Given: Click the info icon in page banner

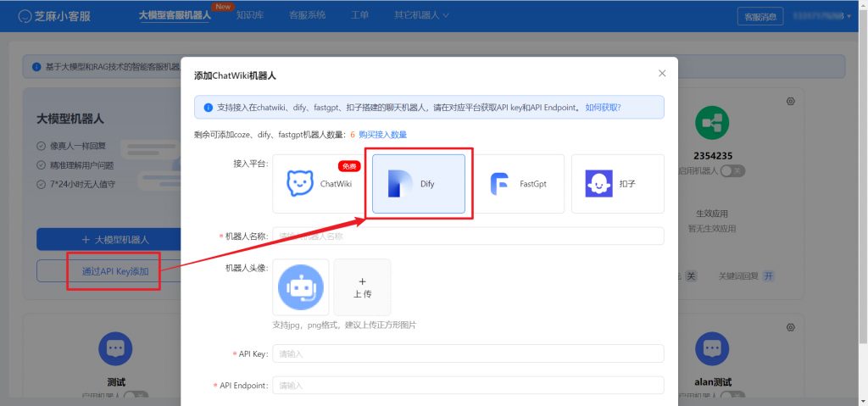Looking at the screenshot, I should [x=36, y=66].
